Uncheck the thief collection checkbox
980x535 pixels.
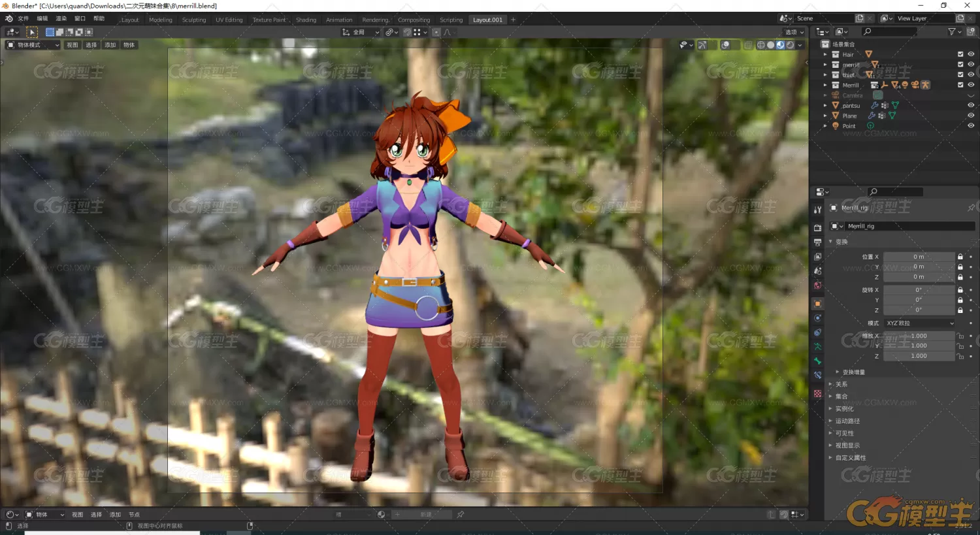pos(960,74)
